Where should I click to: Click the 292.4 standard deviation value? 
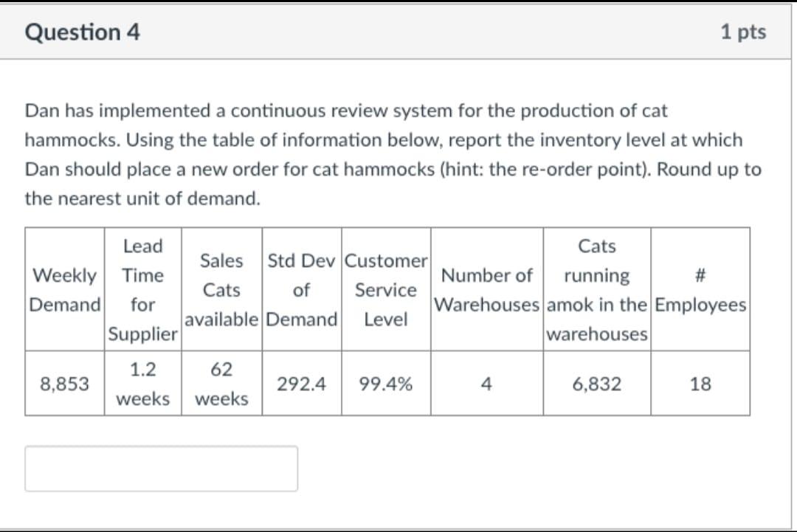(302, 383)
